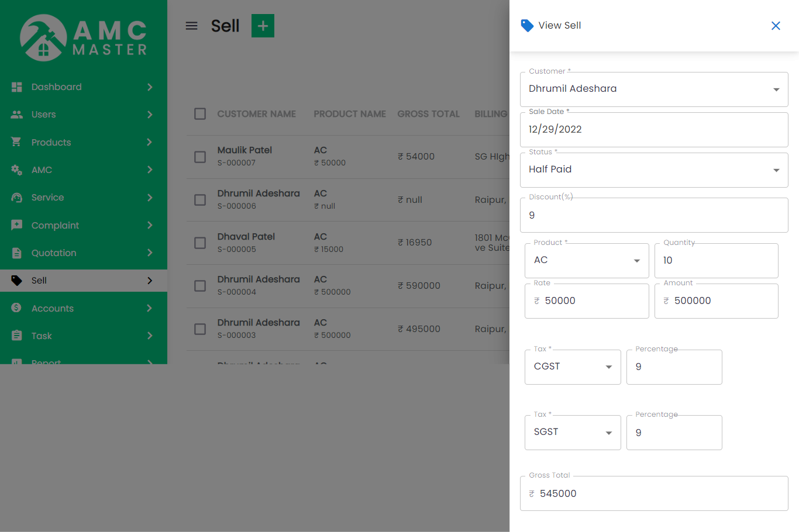Click the Users people icon in sidebar

[17, 115]
